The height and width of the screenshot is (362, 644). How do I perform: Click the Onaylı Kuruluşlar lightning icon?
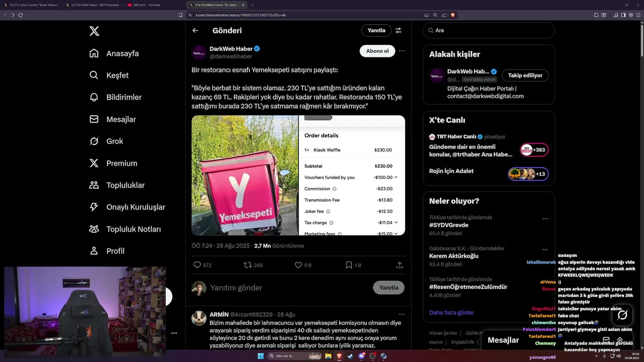(94, 207)
